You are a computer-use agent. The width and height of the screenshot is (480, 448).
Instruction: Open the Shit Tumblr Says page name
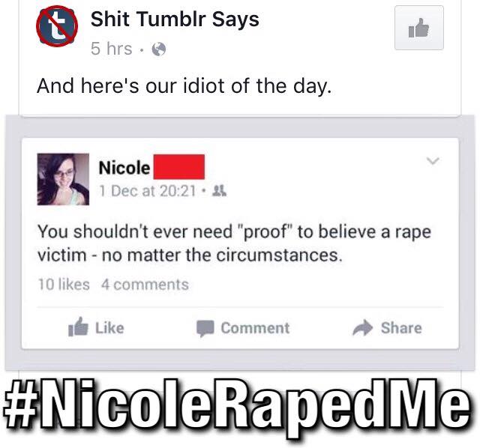175,19
